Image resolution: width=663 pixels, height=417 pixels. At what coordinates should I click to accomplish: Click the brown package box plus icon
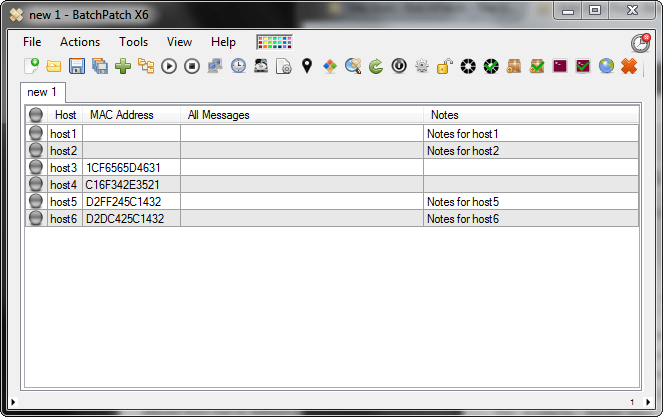[x=514, y=66]
